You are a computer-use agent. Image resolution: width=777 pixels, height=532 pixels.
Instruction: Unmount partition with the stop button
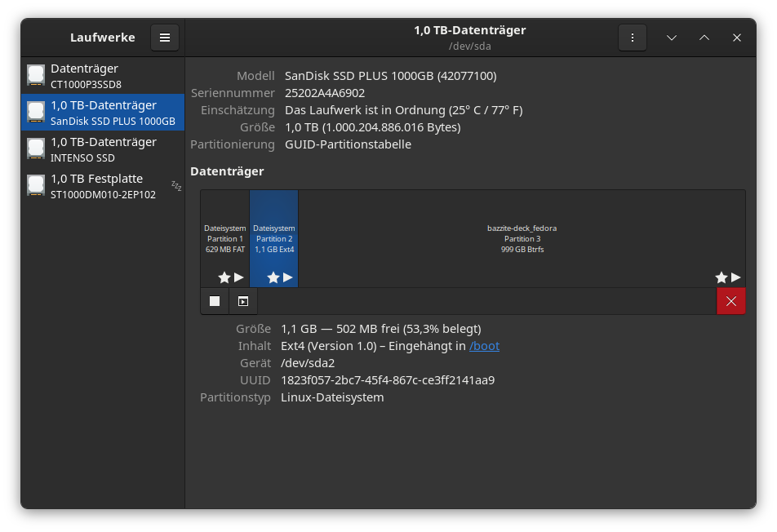215,301
